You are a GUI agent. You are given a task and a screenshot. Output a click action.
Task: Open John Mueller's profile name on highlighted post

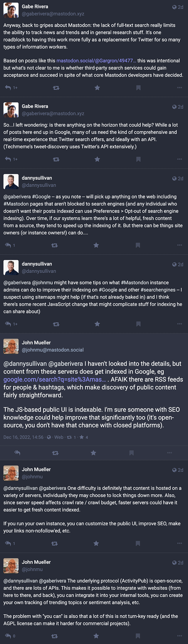click(36, 343)
